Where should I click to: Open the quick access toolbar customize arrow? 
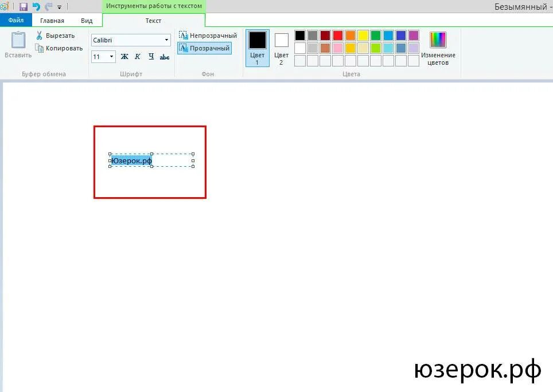click(x=59, y=7)
